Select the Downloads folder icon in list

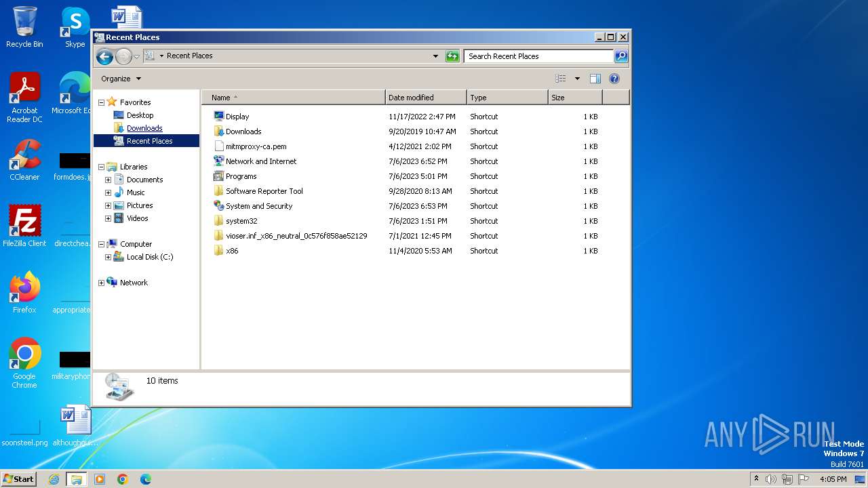[x=218, y=131]
